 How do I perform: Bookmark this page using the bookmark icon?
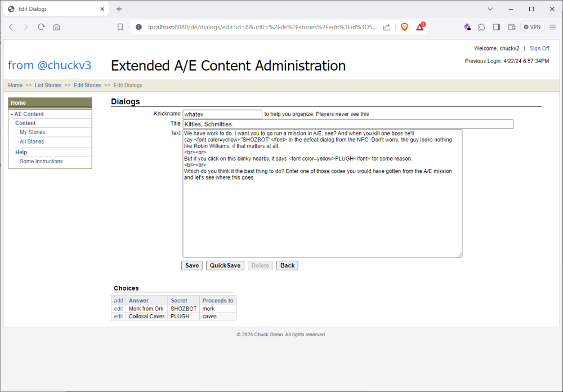120,27
